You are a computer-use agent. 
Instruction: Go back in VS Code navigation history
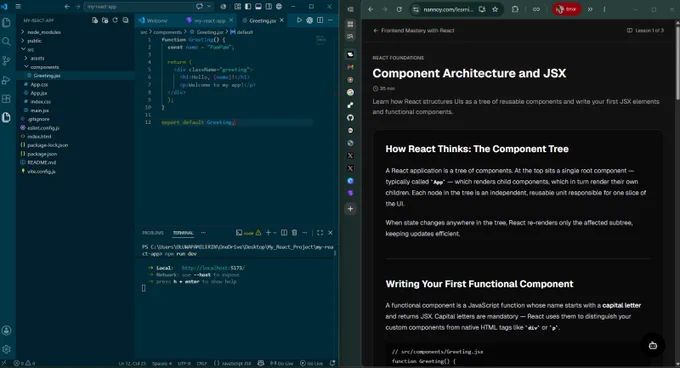67,7
